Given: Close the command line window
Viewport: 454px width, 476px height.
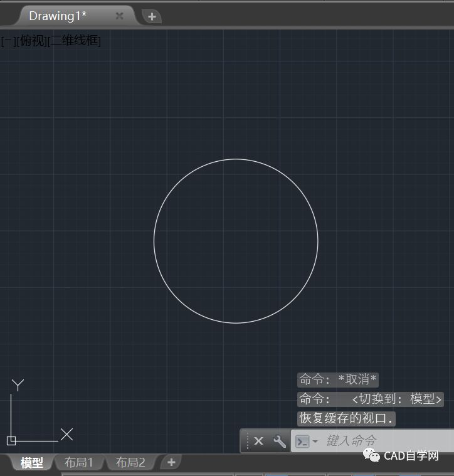Looking at the screenshot, I should click(258, 441).
